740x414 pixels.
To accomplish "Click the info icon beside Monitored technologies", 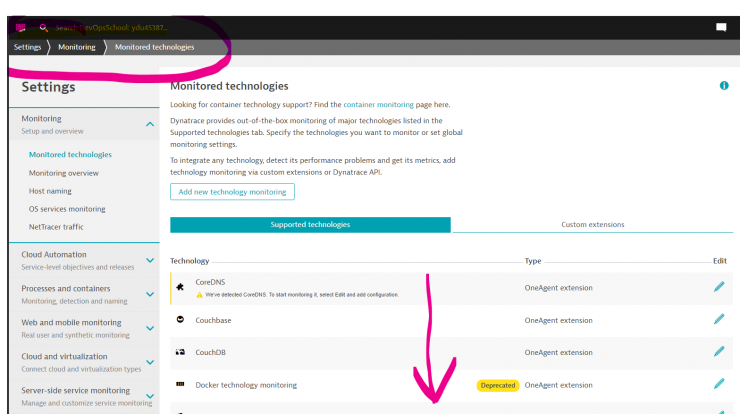I will click(724, 85).
